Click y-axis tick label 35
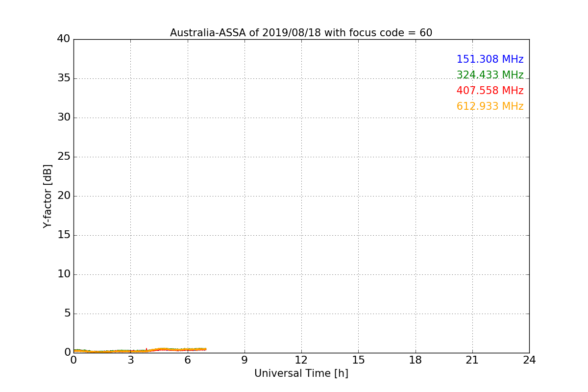Viewport: 588px width, 392px height. tap(64, 78)
